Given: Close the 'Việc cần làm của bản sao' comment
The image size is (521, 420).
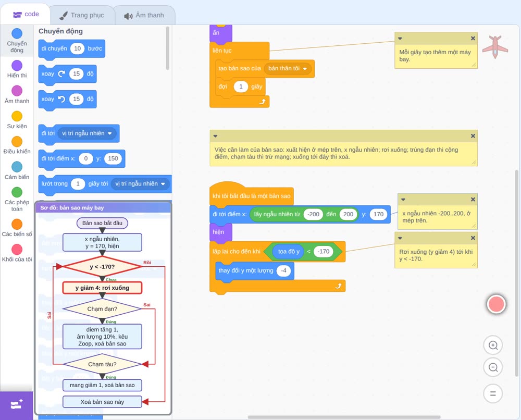Looking at the screenshot, I should [x=473, y=136].
